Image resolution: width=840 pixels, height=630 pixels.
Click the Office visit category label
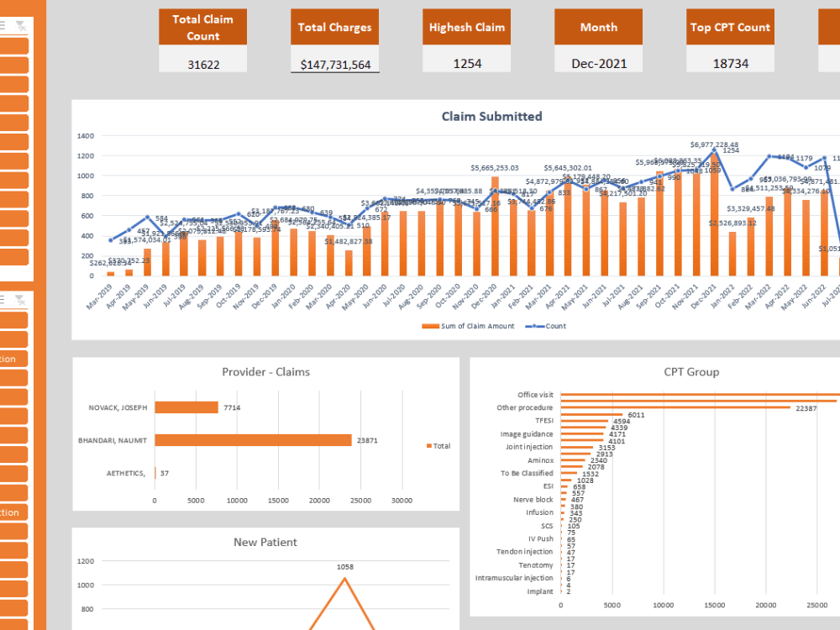pyautogui.click(x=535, y=395)
